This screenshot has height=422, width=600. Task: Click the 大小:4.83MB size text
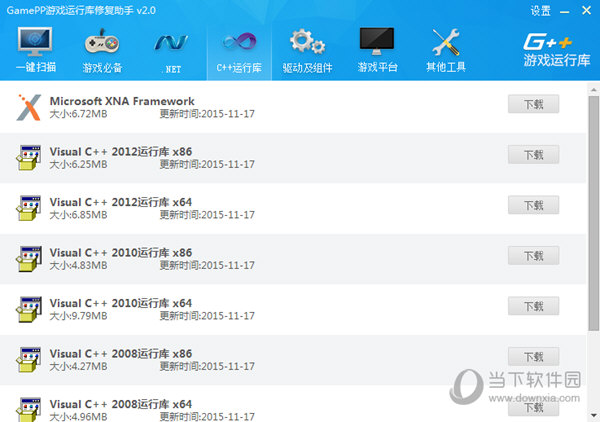pyautogui.click(x=78, y=266)
